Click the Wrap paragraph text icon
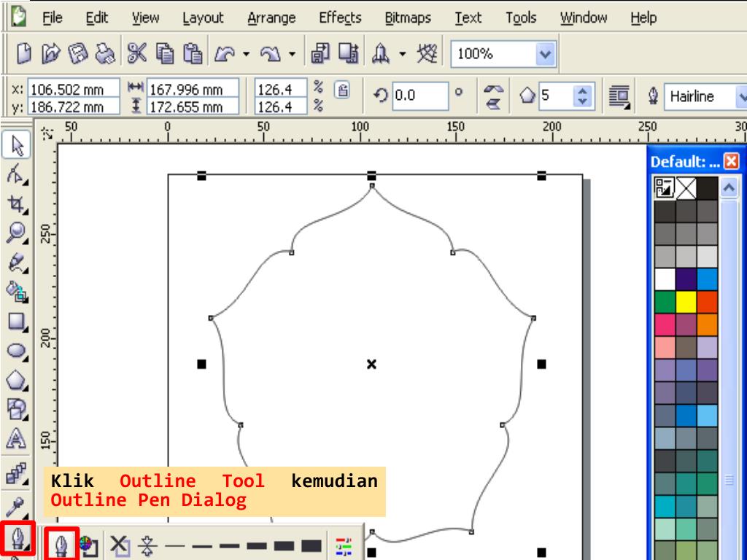 click(619, 97)
